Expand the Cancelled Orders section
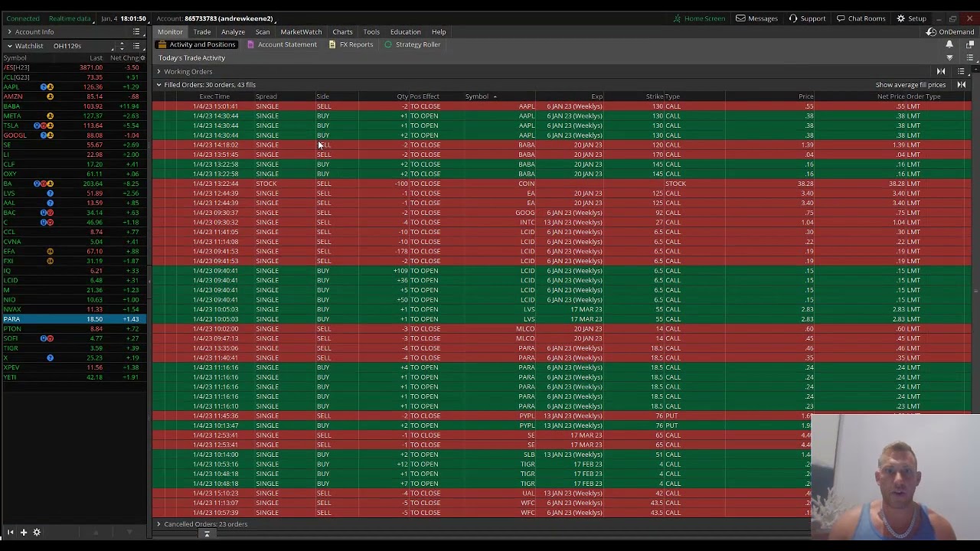This screenshot has height=551, width=980. click(x=158, y=524)
